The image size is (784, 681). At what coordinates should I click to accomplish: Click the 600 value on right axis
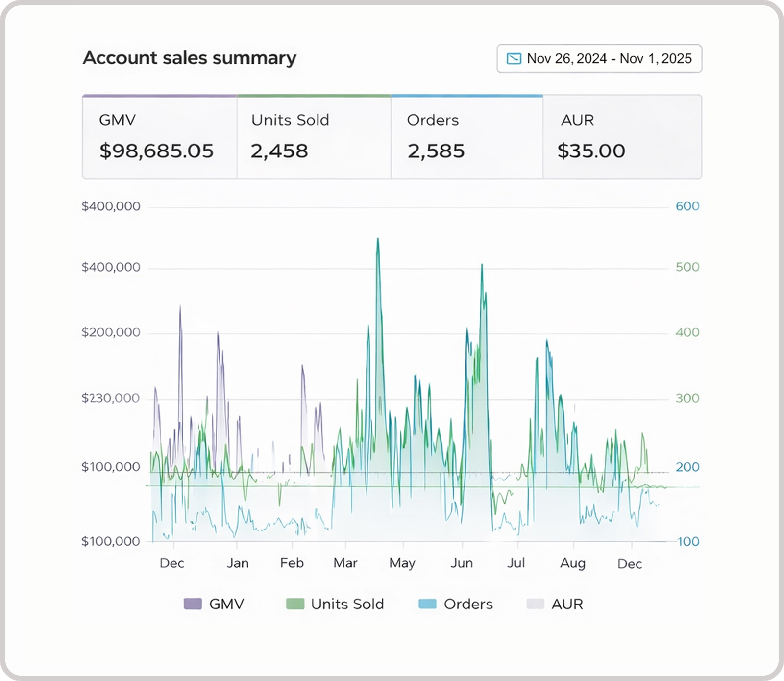(x=687, y=206)
